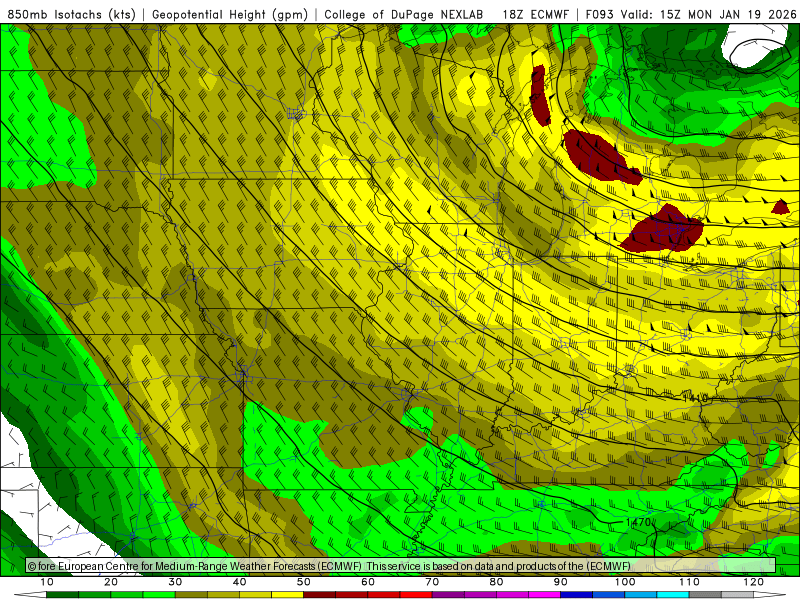Click the ECMWF copyright notice banner
This screenshot has height=600, width=800.
point(401,566)
